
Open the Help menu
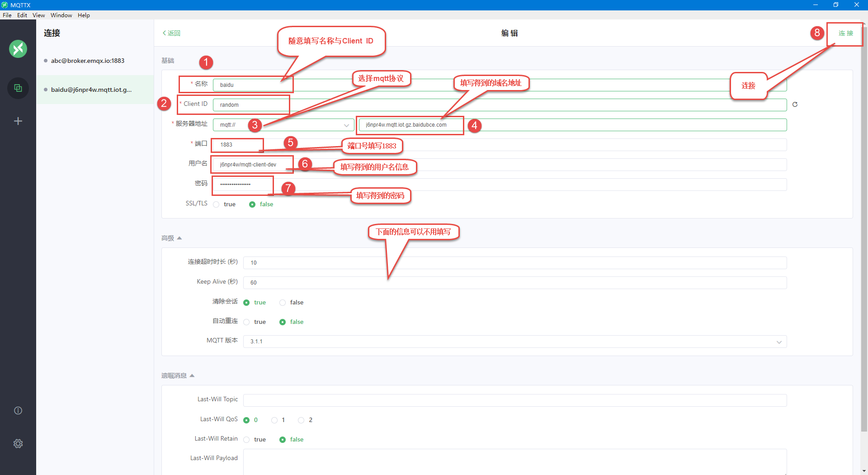pos(84,15)
